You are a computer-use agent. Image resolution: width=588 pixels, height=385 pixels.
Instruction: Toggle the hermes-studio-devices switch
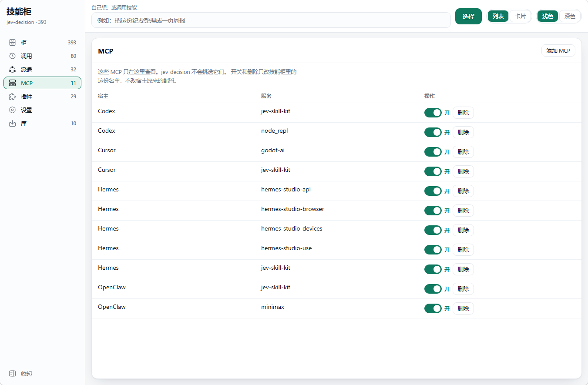(433, 230)
